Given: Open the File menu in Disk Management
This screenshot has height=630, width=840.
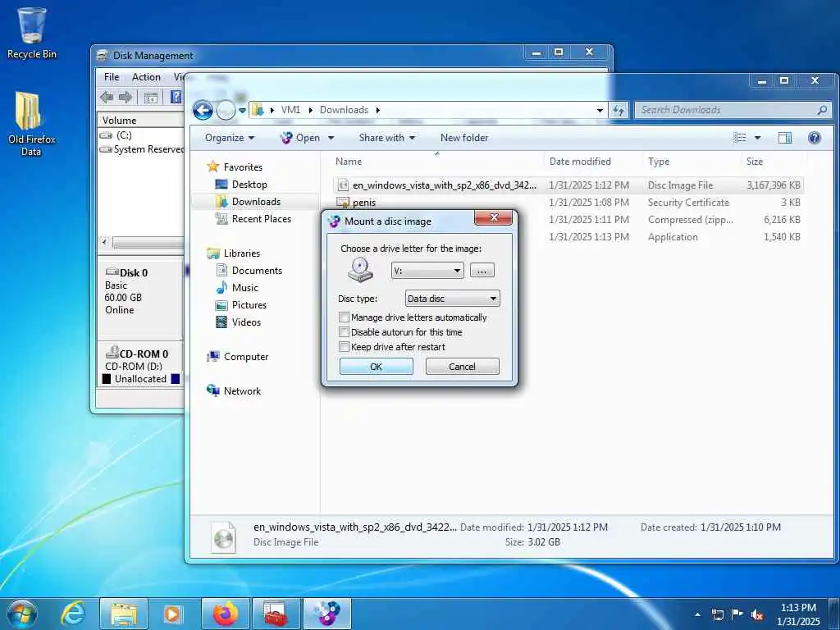Looking at the screenshot, I should (112, 77).
